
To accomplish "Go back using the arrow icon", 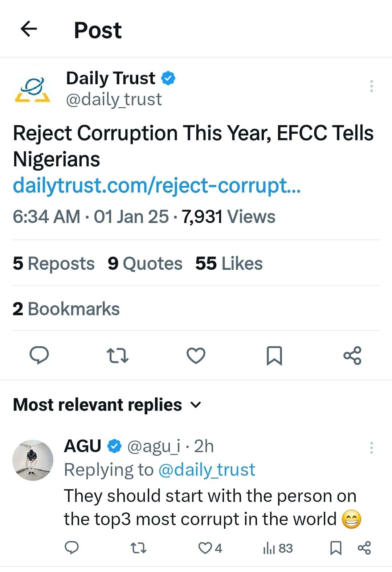I will 29,29.
